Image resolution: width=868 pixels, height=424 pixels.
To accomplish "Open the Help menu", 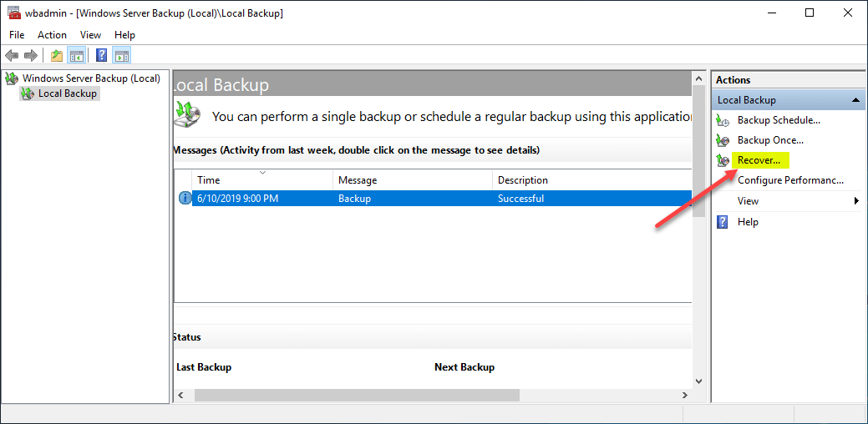I will pyautogui.click(x=124, y=35).
